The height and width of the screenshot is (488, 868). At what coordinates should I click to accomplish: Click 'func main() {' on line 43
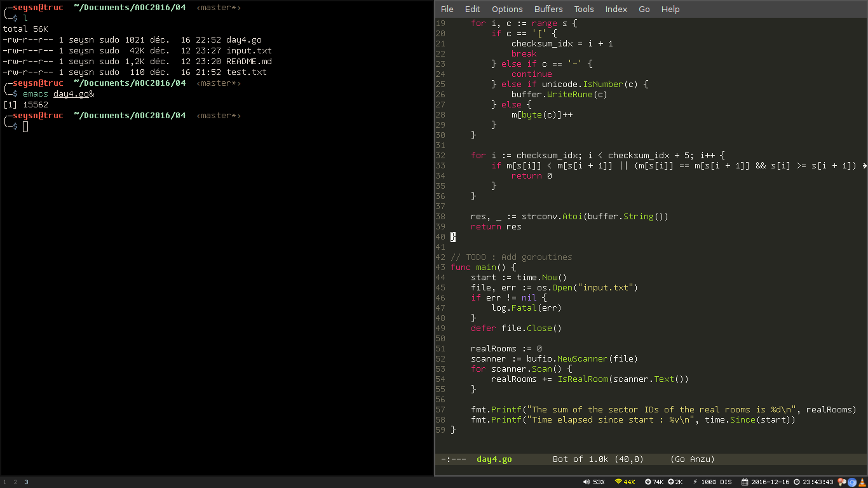484,268
